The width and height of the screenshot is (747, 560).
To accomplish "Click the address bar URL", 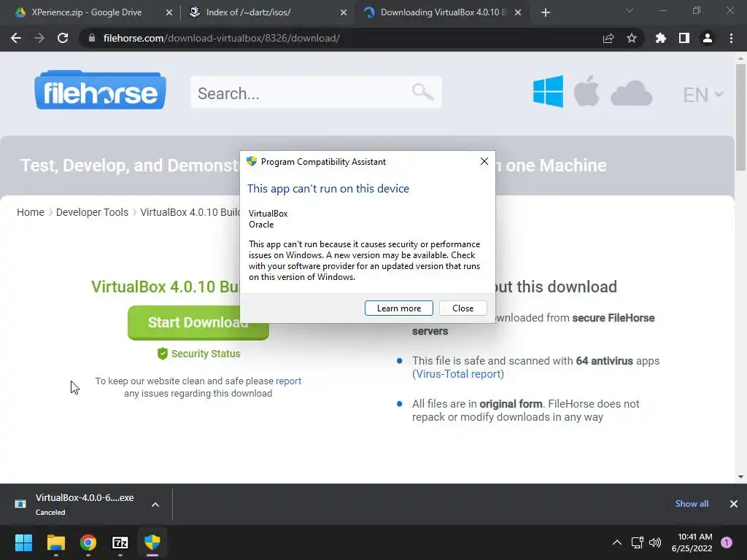I will pyautogui.click(x=222, y=38).
